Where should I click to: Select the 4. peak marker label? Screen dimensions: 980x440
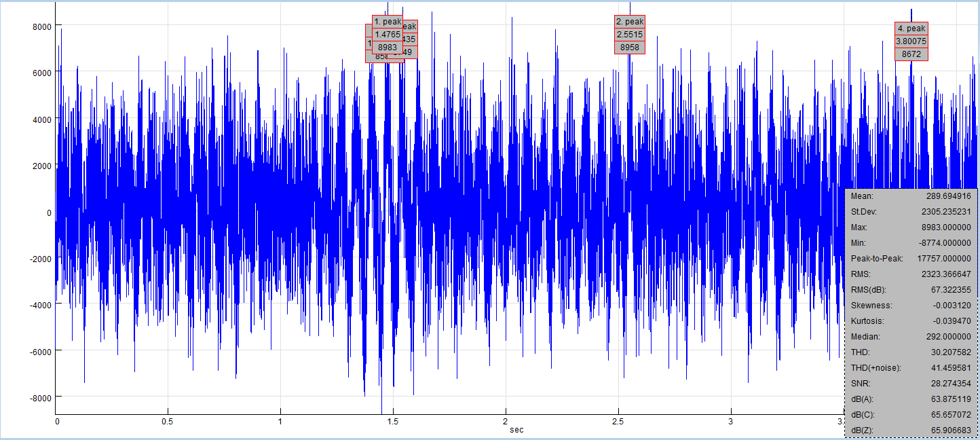[x=911, y=29]
